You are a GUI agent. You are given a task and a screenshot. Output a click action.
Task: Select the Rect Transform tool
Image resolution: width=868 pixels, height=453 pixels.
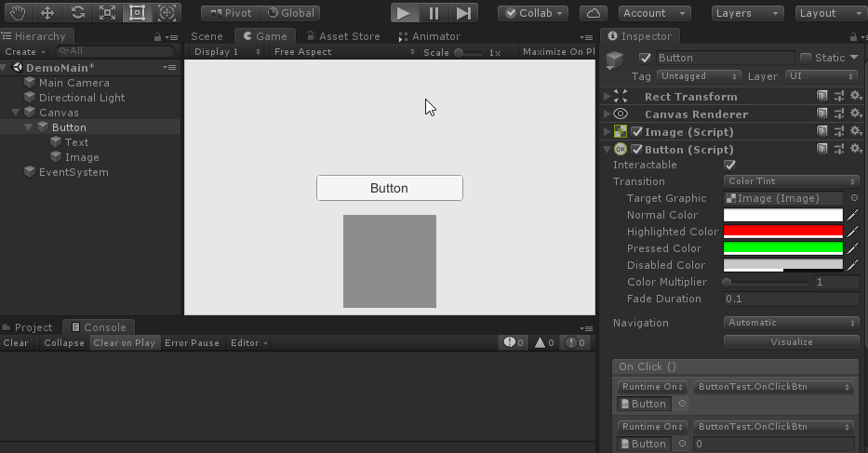[x=137, y=13]
